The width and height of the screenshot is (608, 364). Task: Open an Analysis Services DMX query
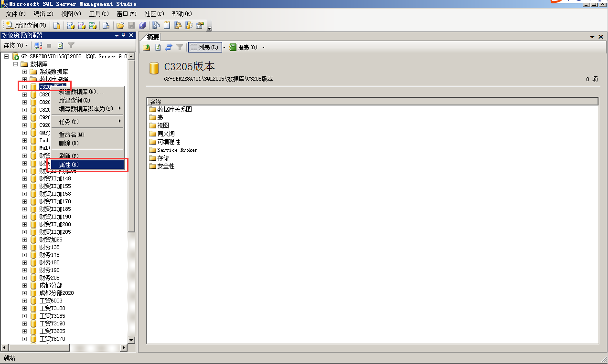coord(82,25)
